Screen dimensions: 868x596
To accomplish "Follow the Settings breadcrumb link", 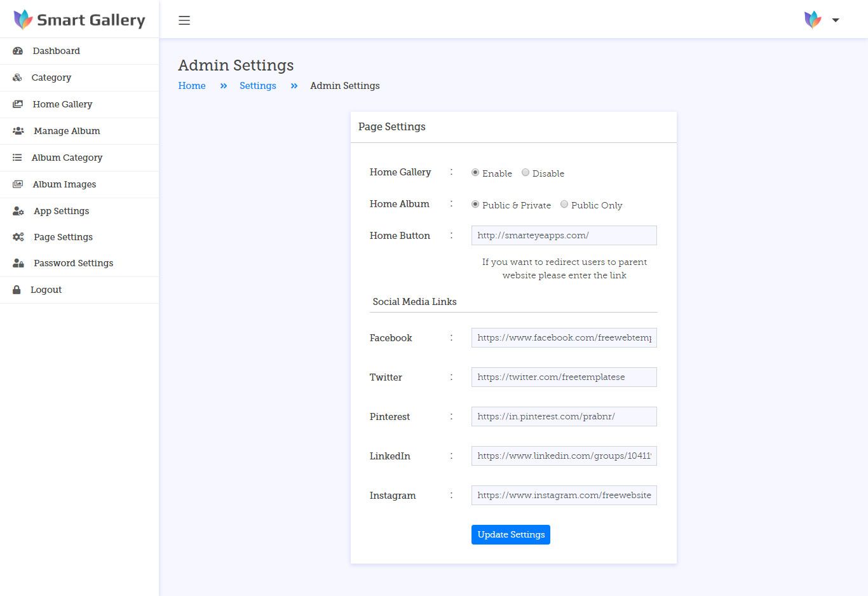I will tap(257, 86).
